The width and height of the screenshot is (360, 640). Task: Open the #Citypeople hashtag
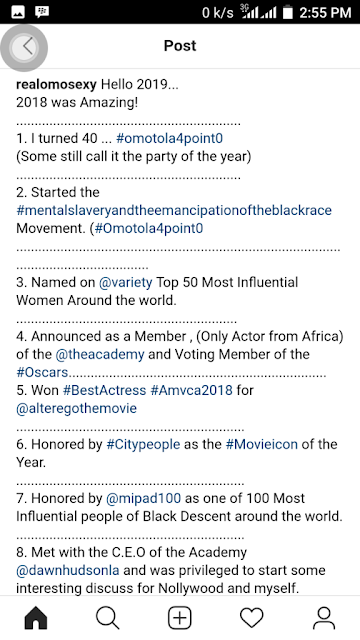(143, 444)
